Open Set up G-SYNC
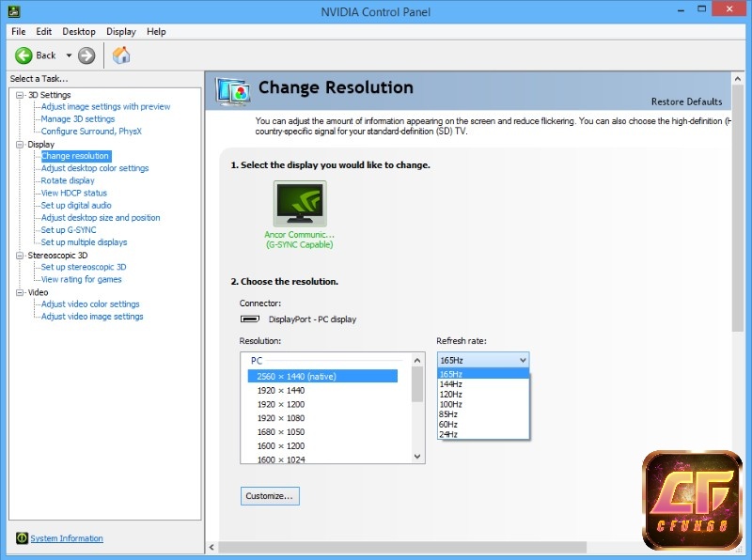This screenshot has height=560, width=752. tap(69, 230)
